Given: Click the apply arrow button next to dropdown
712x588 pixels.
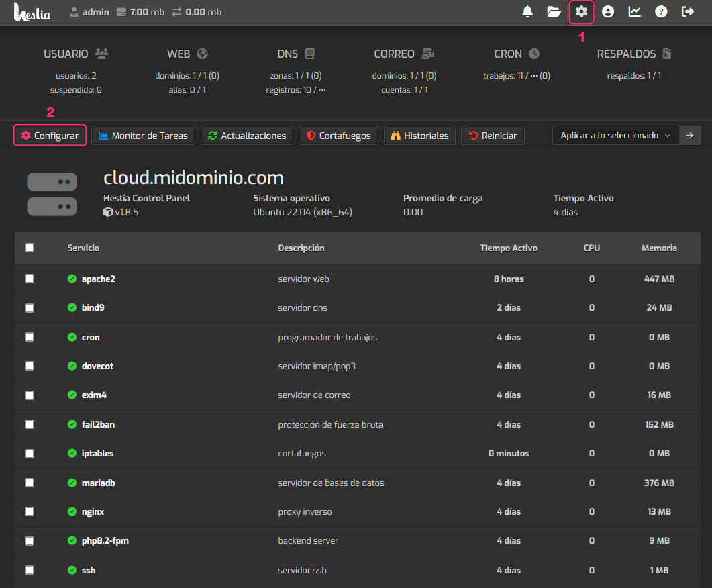Looking at the screenshot, I should (x=690, y=136).
